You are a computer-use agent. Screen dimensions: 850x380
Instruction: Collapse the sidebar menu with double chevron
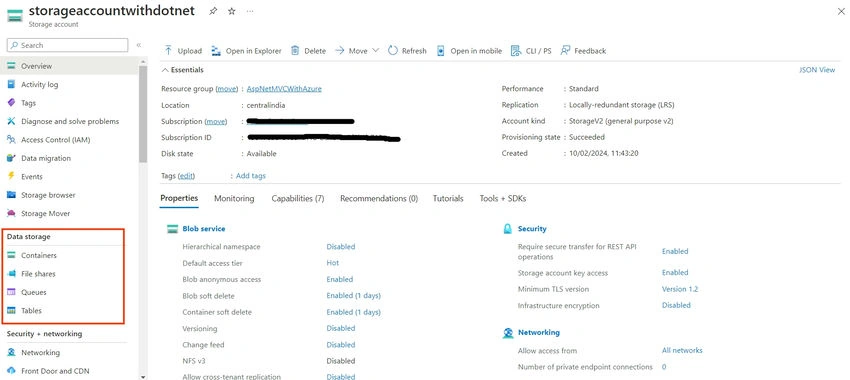(x=139, y=45)
